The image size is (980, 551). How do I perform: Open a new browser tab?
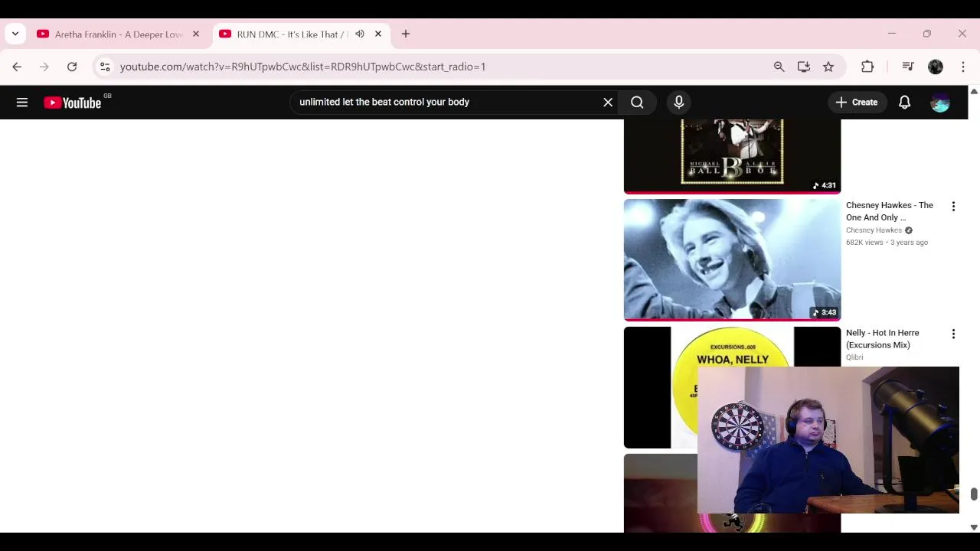406,34
